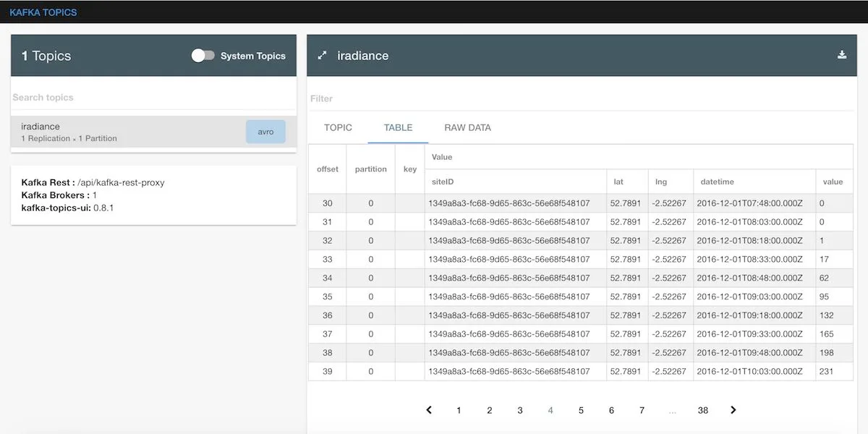Click the partition column header
This screenshot has height=434, width=868.
(371, 169)
